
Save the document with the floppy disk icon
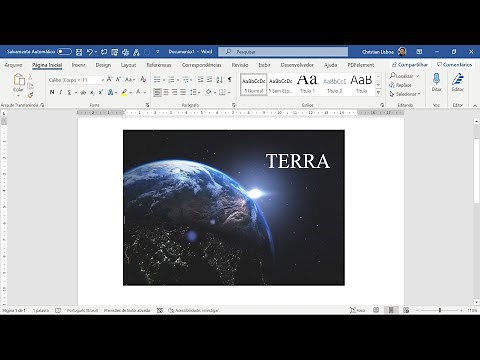79,52
